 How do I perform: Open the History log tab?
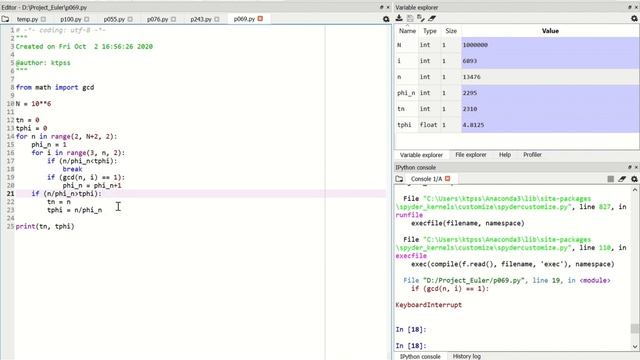pyautogui.click(x=467, y=356)
